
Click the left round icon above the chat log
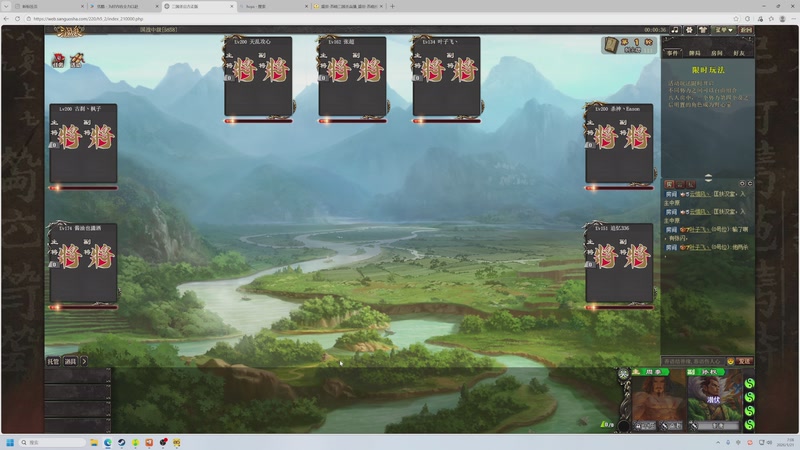coord(742,183)
